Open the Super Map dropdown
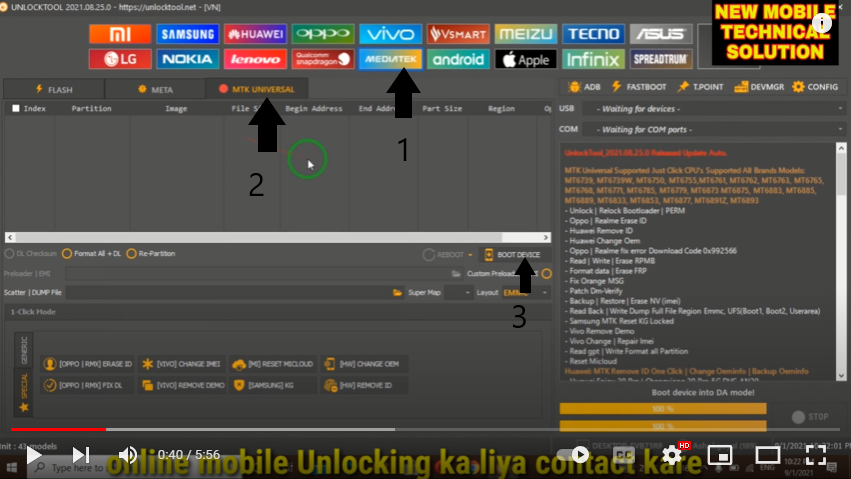The width and height of the screenshot is (851, 479). [458, 292]
